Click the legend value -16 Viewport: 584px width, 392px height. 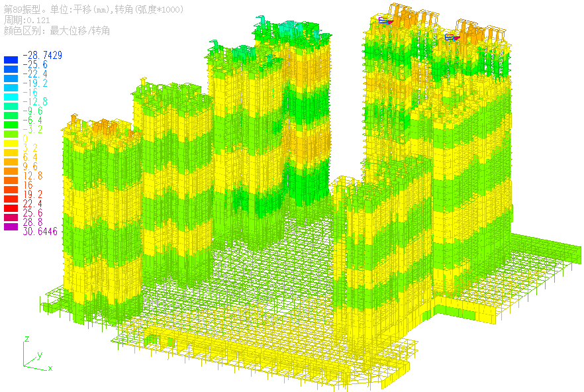point(30,93)
